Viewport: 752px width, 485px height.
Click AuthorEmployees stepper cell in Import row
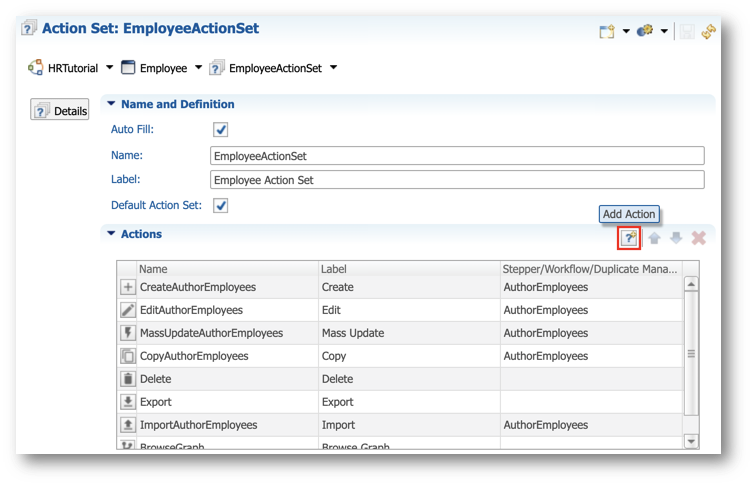591,425
